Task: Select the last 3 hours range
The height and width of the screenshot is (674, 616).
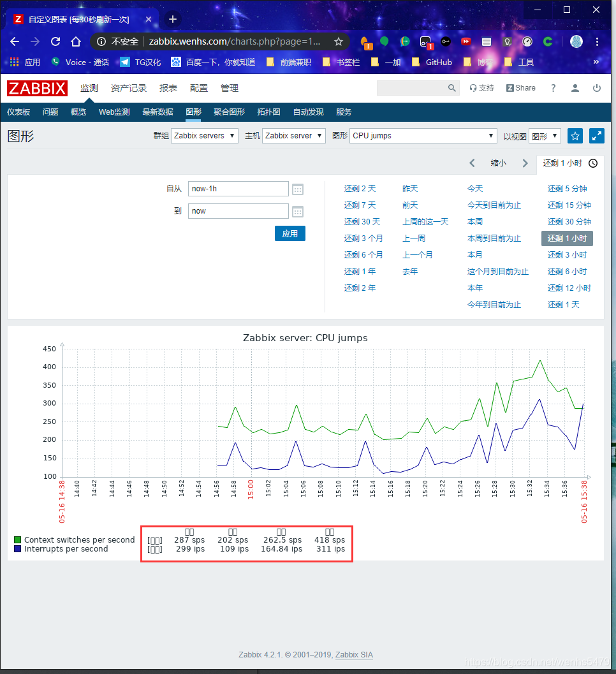Action: tap(567, 254)
